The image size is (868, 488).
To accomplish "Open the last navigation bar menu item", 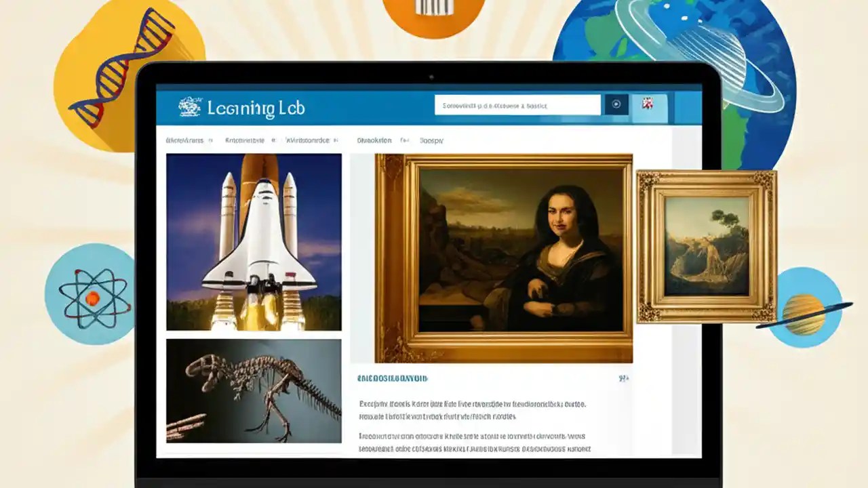I will pyautogui.click(x=431, y=140).
